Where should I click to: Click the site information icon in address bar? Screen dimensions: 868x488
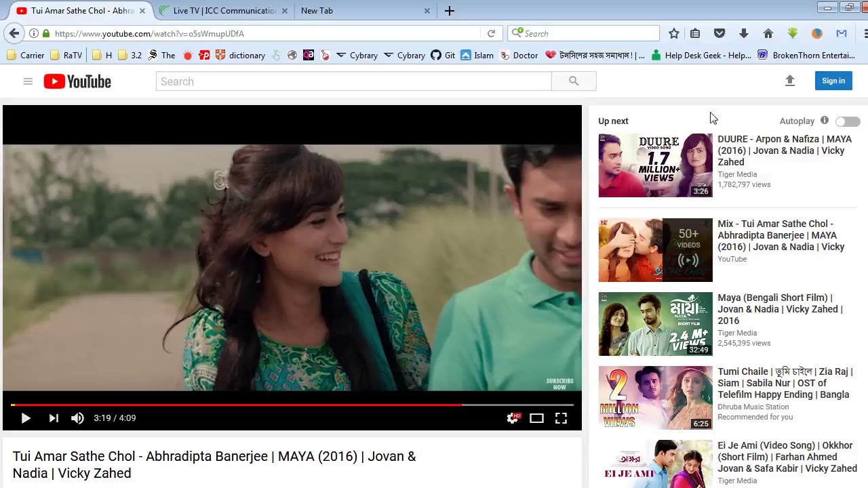point(33,33)
